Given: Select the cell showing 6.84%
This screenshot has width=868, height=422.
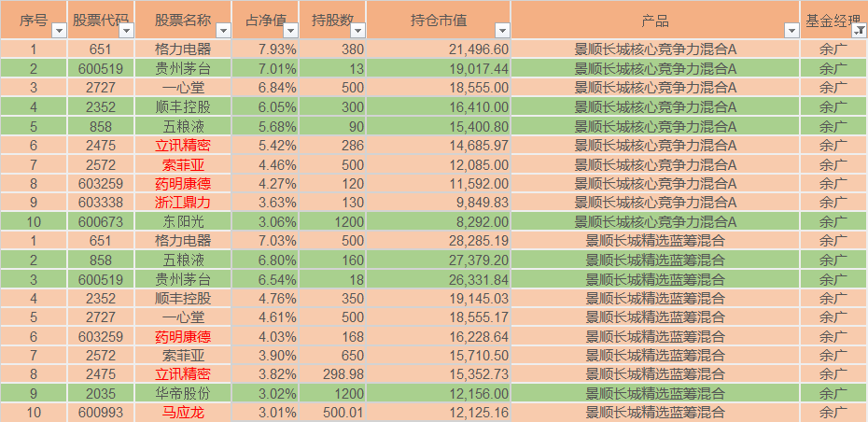Looking at the screenshot, I should pos(265,88).
